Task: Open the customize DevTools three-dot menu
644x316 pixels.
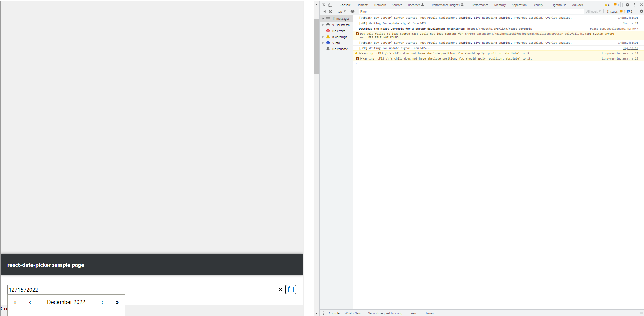Action: pyautogui.click(x=634, y=5)
